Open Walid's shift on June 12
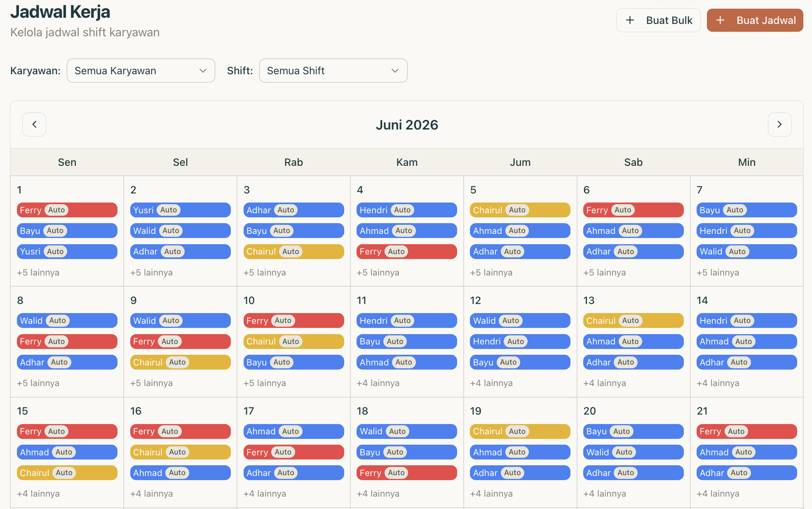Viewport: 812px width, 509px height. click(520, 320)
